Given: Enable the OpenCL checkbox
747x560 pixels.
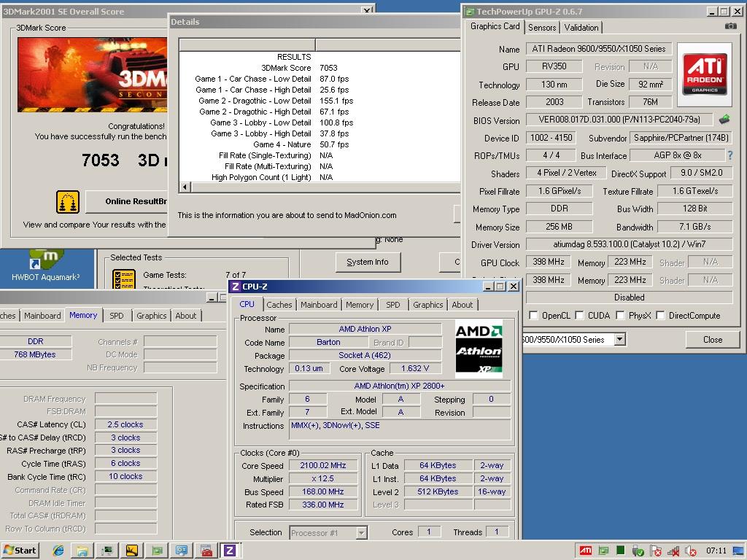Looking at the screenshot, I should click(533, 315).
